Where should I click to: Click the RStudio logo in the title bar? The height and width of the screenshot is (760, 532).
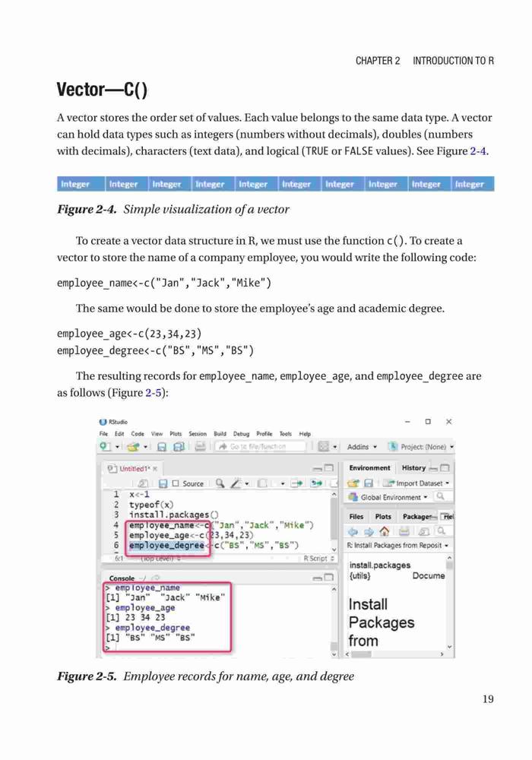(x=103, y=422)
